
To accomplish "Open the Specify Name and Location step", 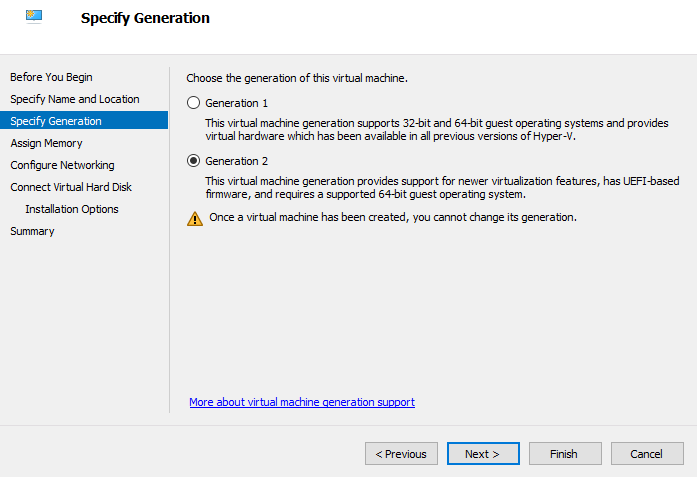I will (x=75, y=99).
